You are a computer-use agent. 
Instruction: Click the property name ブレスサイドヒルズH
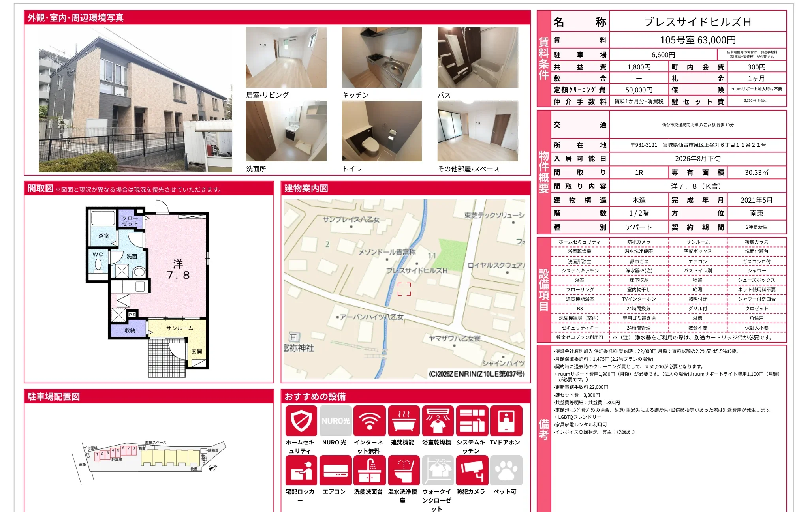click(x=697, y=22)
